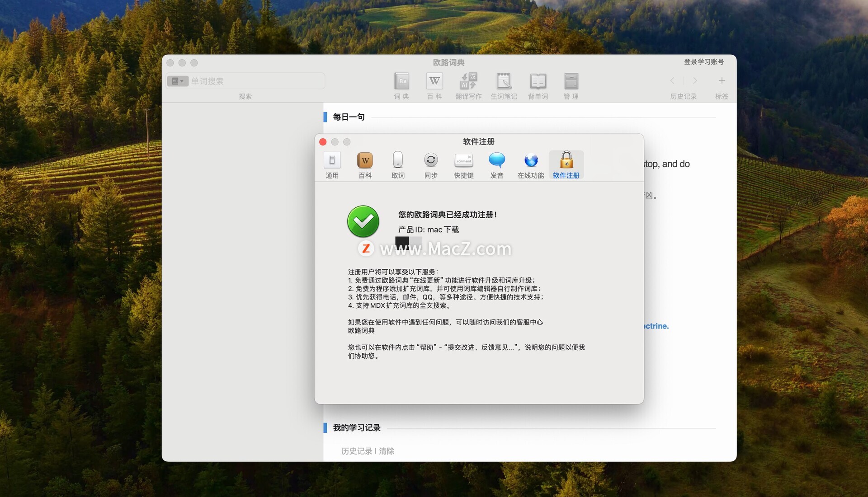
Task: Click 清除 to clear learning history
Action: point(387,451)
